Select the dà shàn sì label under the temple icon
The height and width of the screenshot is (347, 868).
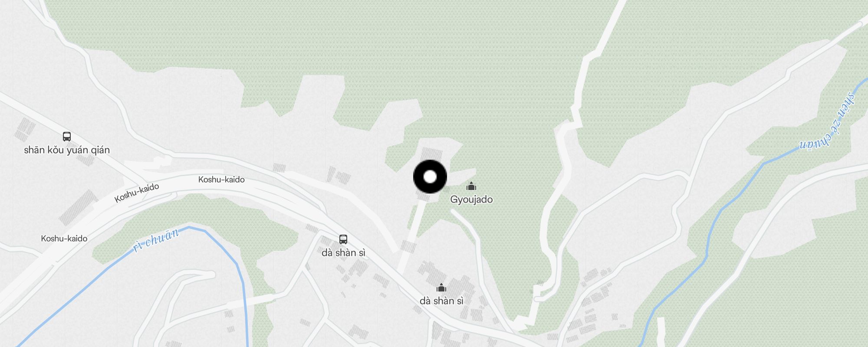tap(441, 301)
